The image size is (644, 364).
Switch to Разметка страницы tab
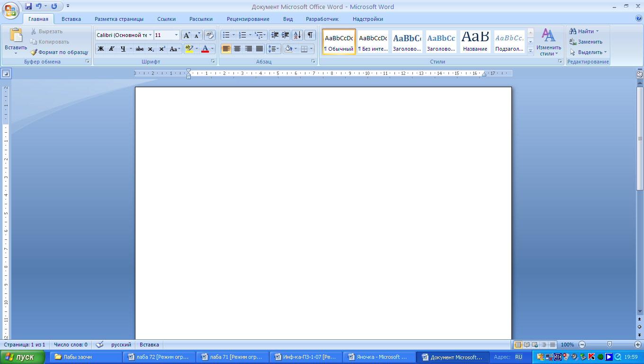(x=119, y=19)
